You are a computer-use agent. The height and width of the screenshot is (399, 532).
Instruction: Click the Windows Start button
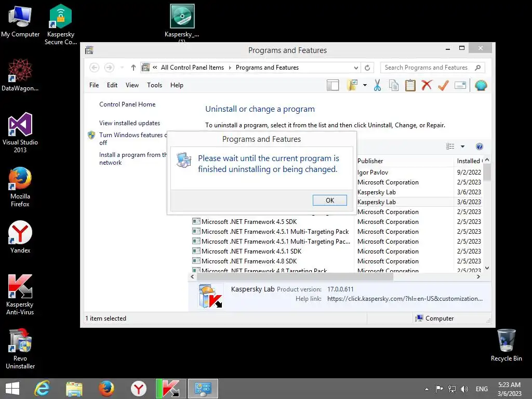[x=12, y=389]
